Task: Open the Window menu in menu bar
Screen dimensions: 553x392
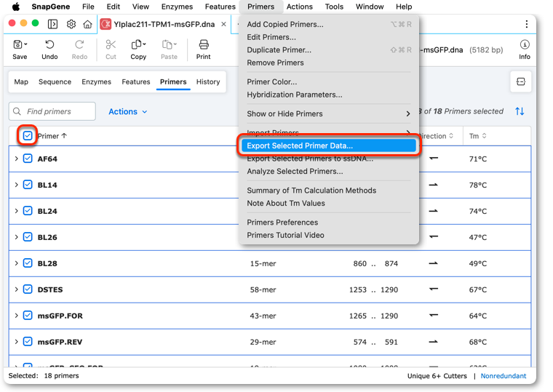Action: pyautogui.click(x=369, y=7)
